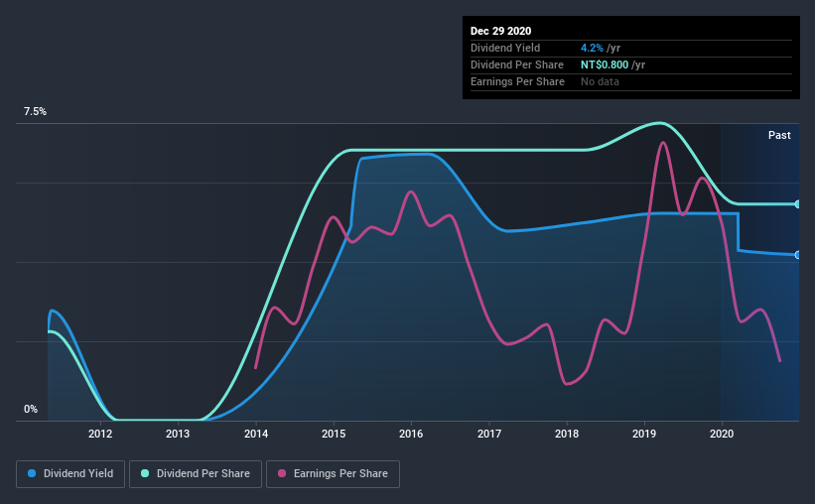Click the 4.2% dividend yield value in tooltip
The width and height of the screenshot is (815, 504).
click(592, 48)
